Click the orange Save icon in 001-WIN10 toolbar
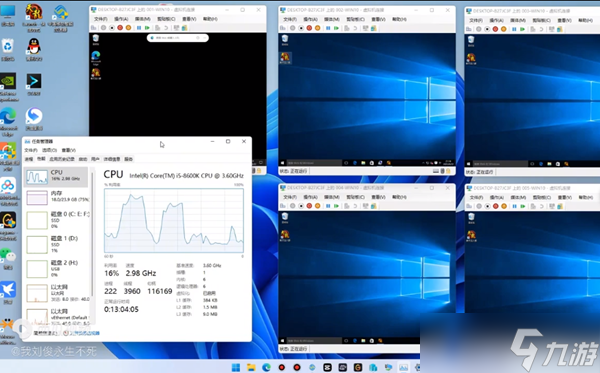 coord(129,28)
